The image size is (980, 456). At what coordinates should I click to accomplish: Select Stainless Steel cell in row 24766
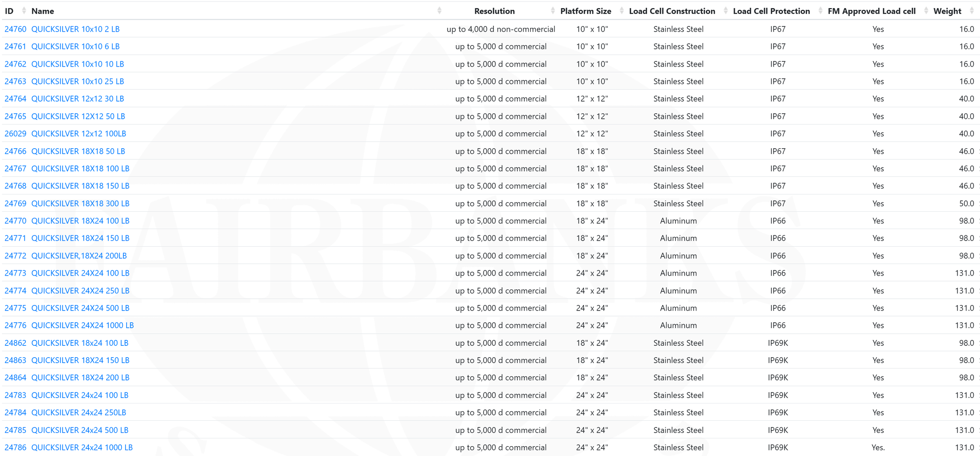pyautogui.click(x=678, y=151)
